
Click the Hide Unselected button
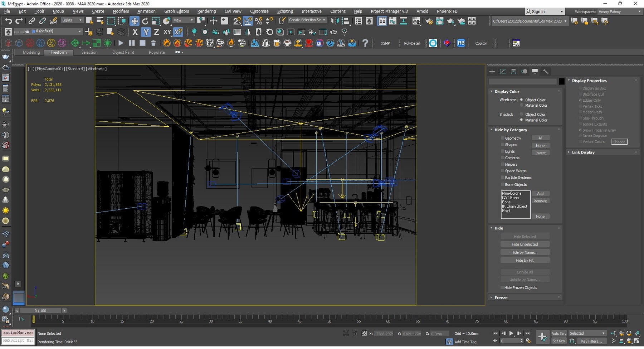[525, 244]
